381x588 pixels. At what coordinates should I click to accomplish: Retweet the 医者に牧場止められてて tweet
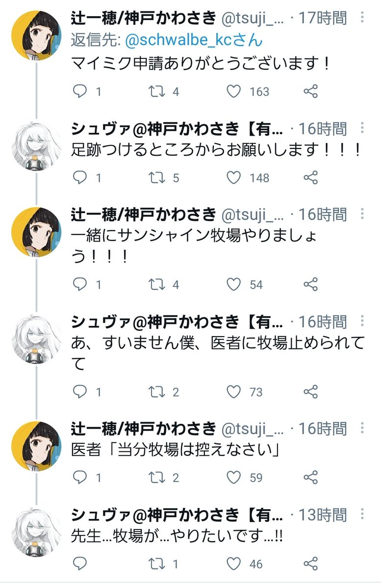pyautogui.click(x=157, y=392)
